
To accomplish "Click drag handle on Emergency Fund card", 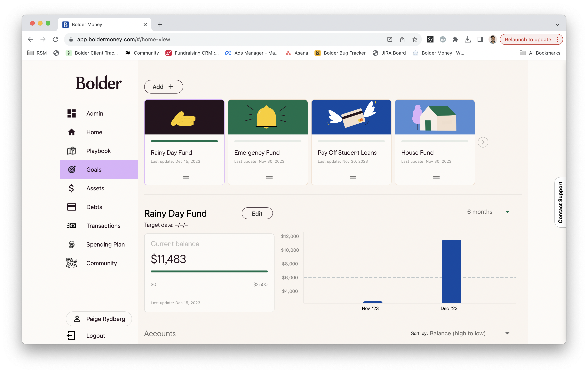I will pos(269,177).
